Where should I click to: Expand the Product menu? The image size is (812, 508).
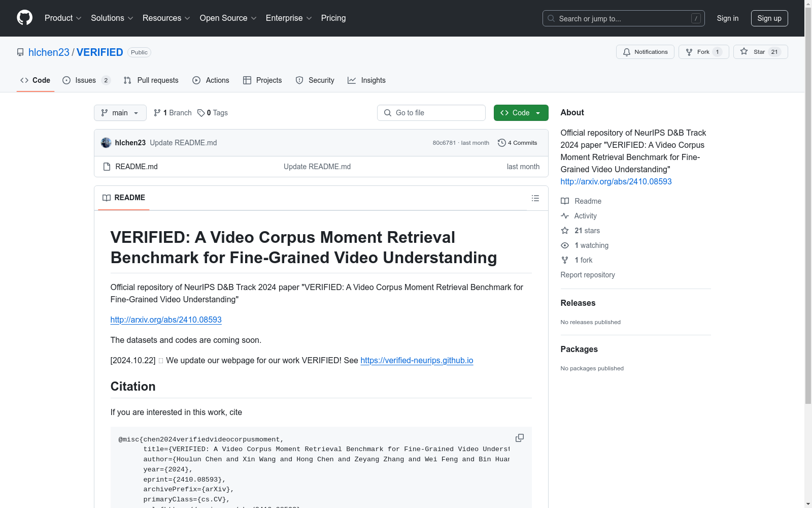[x=63, y=18]
